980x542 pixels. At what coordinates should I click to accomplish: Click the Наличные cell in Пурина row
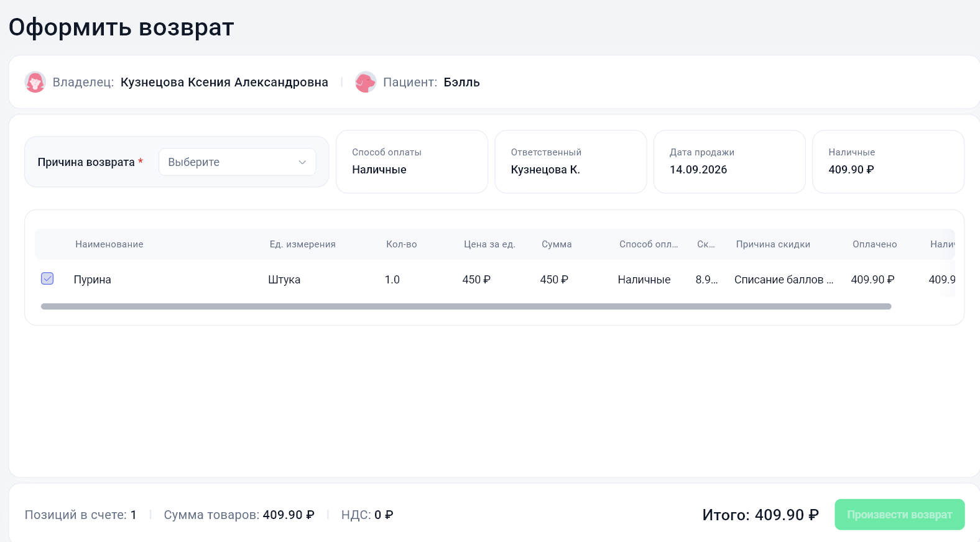(x=644, y=280)
